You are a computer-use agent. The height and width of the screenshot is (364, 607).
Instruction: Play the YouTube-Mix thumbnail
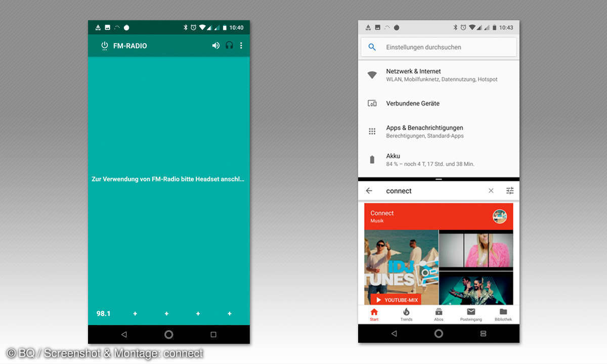click(x=396, y=300)
